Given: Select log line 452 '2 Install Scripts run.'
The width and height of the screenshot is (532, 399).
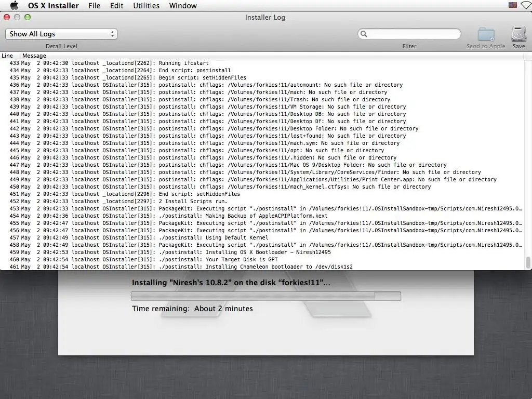Looking at the screenshot, I should point(262,201).
